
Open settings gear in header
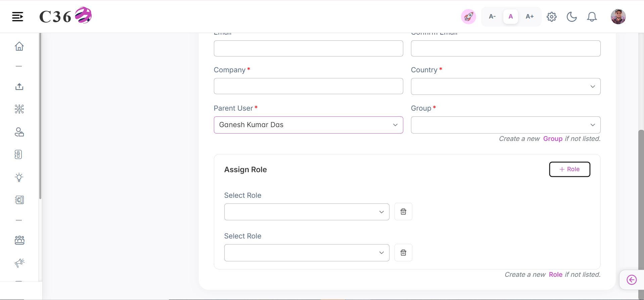click(552, 16)
